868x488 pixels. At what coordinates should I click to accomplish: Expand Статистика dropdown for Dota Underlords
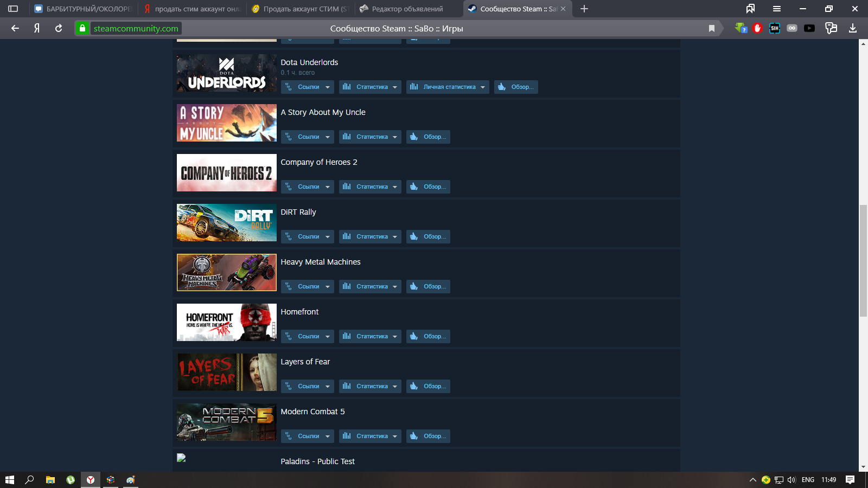point(370,87)
